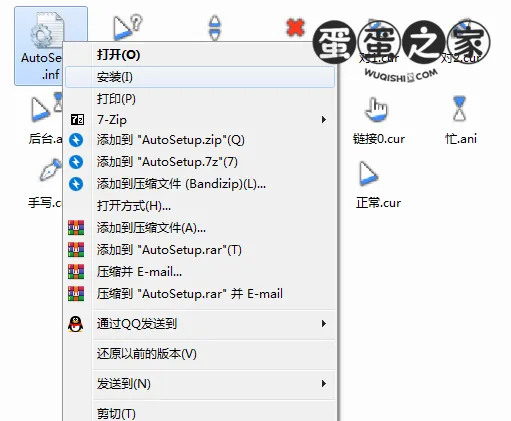Choose 添加到 "AutoSetup.7z"(7)
This screenshot has width=511, height=421.
tap(200, 162)
